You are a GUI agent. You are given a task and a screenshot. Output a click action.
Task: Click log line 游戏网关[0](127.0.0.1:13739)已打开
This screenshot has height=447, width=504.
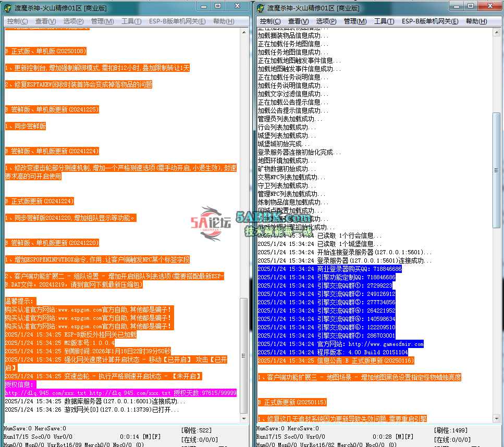pyautogui.click(x=92, y=409)
